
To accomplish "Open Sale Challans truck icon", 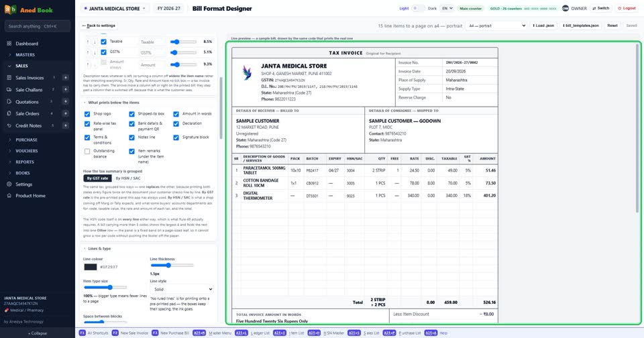I will coord(9,90).
